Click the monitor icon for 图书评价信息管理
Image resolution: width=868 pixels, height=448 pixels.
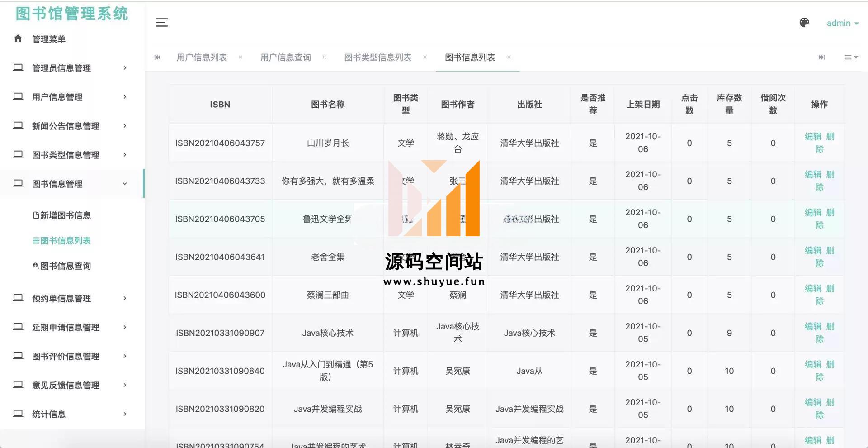(x=18, y=356)
